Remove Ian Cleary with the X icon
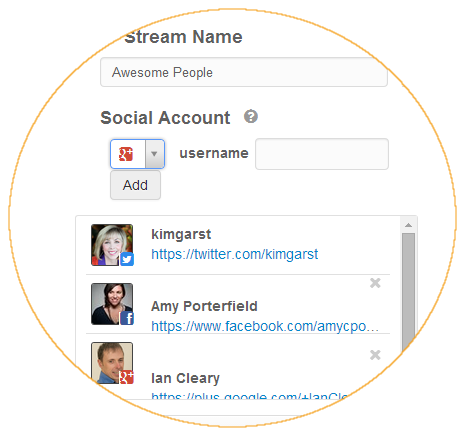This screenshot has height=437, width=467. (x=375, y=355)
